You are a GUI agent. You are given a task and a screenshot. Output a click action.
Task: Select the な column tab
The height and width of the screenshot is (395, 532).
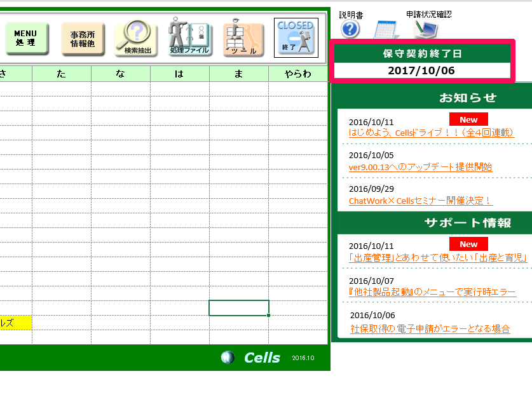pos(121,74)
